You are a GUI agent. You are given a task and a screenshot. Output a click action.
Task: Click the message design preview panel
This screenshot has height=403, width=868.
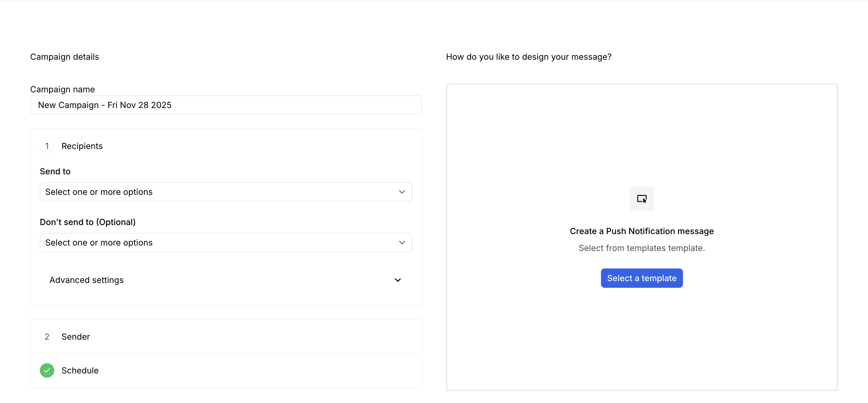pos(642,135)
